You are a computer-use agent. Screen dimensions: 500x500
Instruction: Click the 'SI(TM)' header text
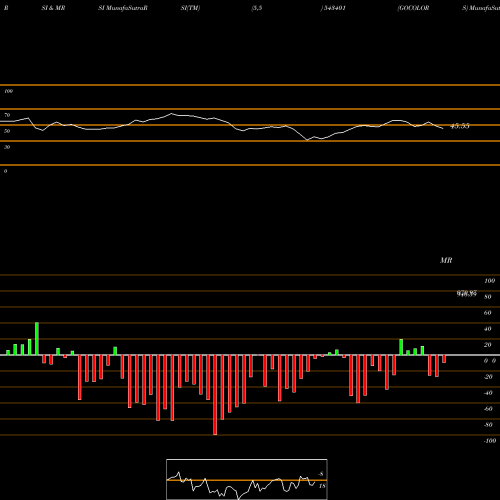point(190,8)
